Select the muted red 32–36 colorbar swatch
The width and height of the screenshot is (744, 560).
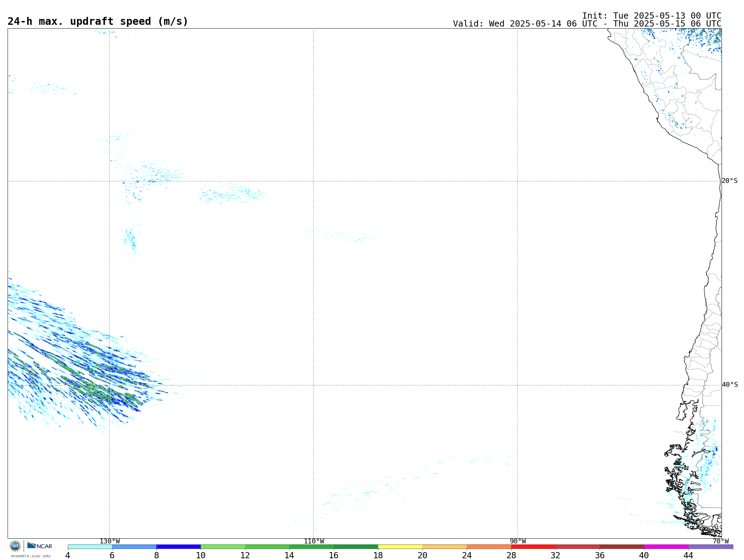578,547
